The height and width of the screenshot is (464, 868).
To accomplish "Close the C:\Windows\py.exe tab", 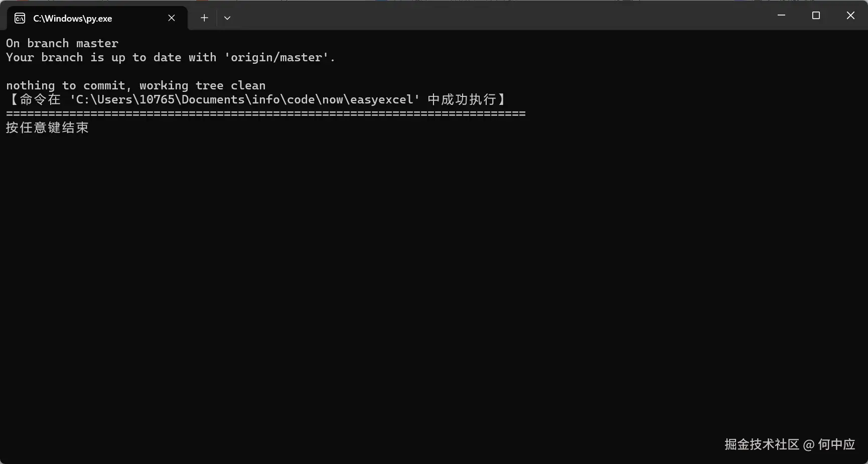I will [172, 18].
